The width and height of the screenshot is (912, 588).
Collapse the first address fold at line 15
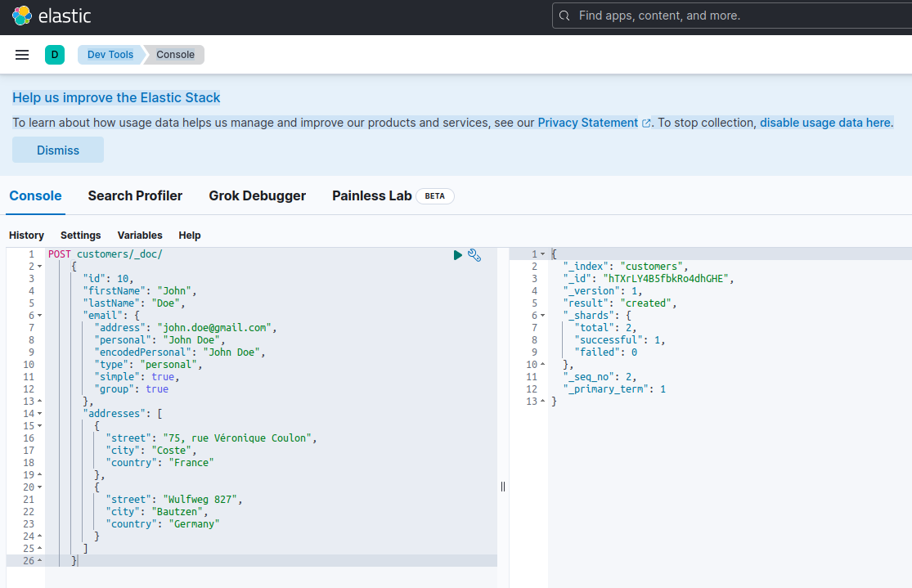coord(39,426)
